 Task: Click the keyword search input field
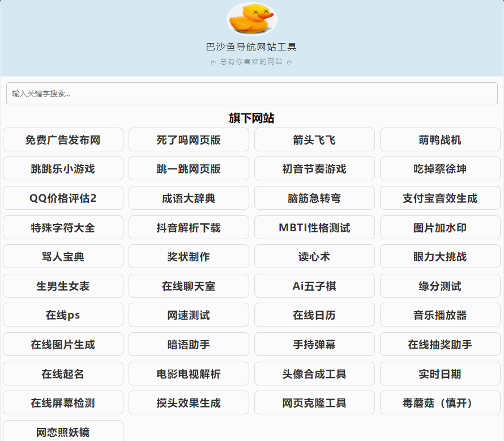[252, 94]
